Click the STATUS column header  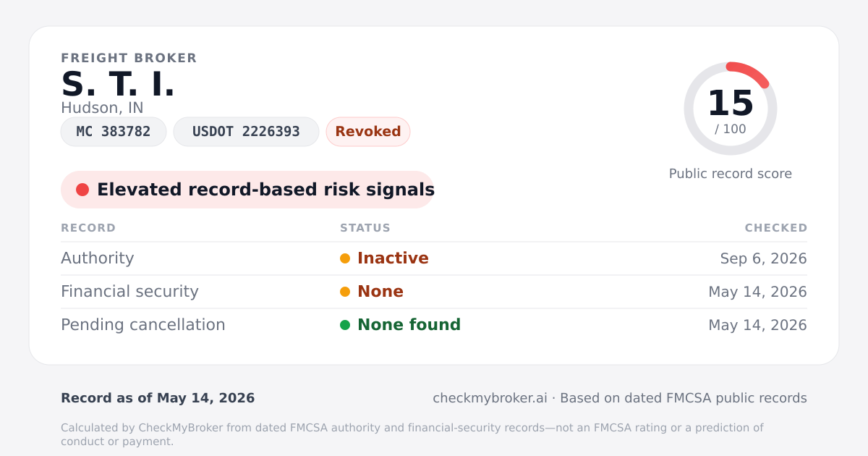click(x=365, y=228)
